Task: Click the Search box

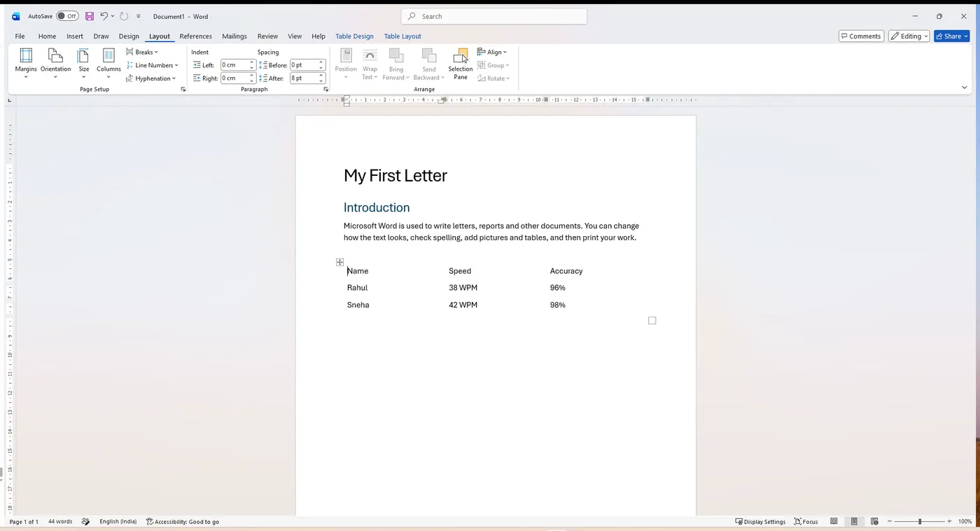Action: (494, 16)
